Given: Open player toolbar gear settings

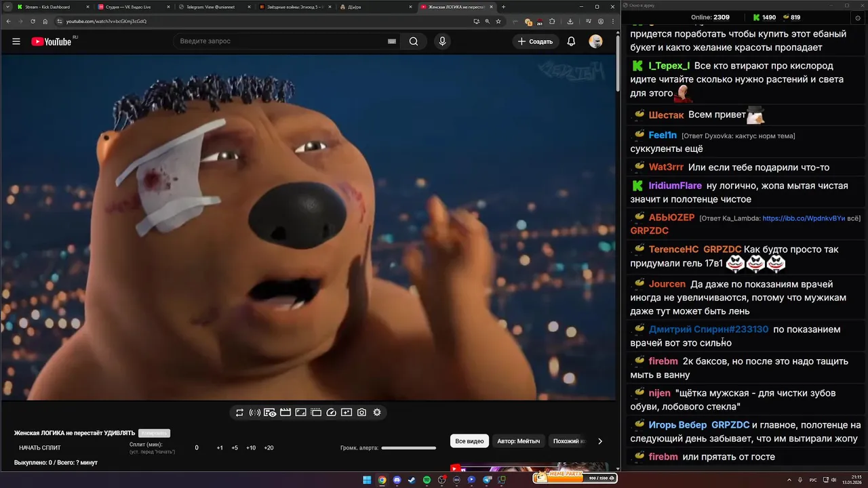Looking at the screenshot, I should [x=377, y=412].
